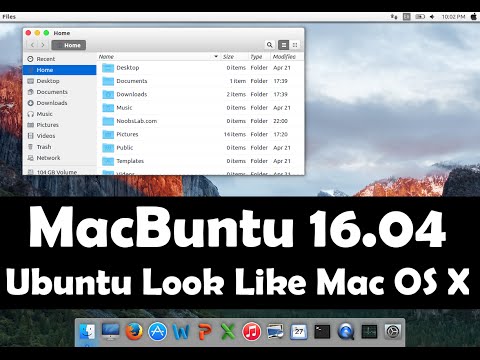The height and width of the screenshot is (360, 480).
Task: Open Pictures in the sidebar
Action: (59, 125)
